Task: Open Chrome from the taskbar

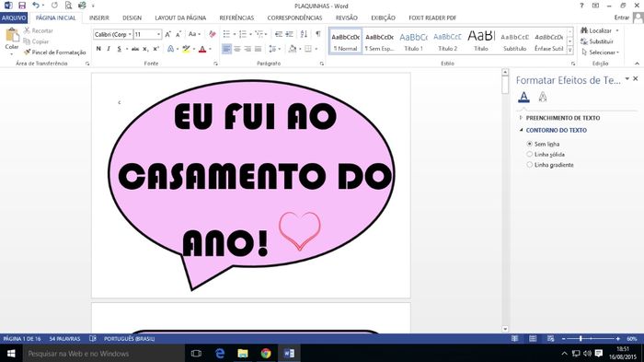Action: pyautogui.click(x=266, y=354)
